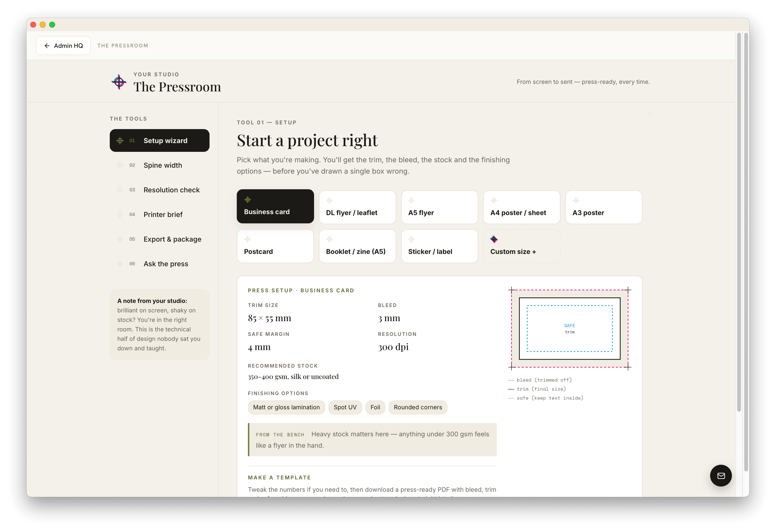This screenshot has height=532, width=776.
Task: Click the 350–400 gsm recommended stock text
Action: pos(293,377)
